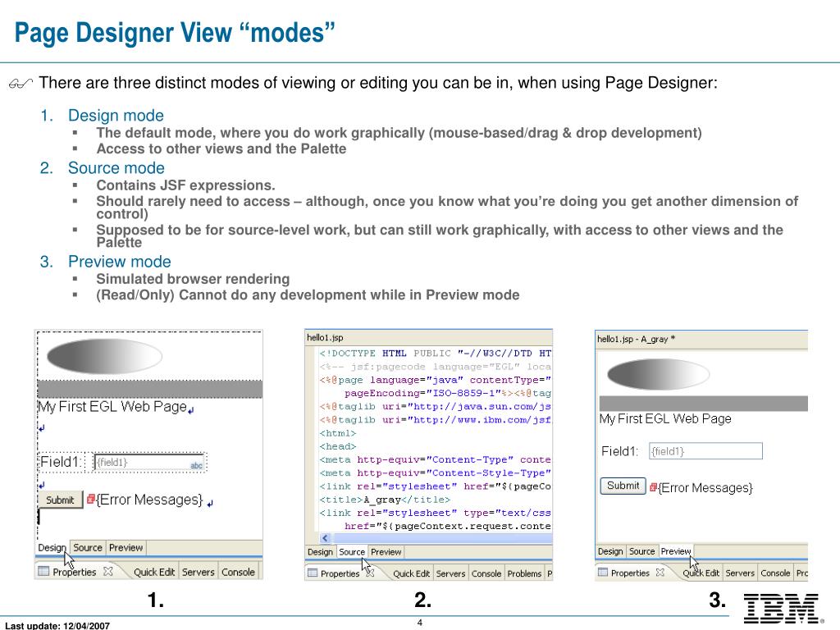840x630 pixels.
Task: Open the Console view in screenshot 3
Action: point(775,573)
